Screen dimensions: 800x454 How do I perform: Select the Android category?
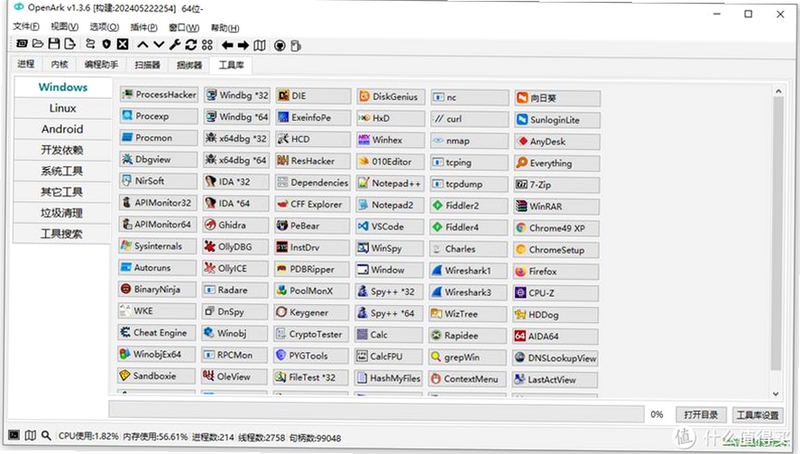[x=63, y=129]
